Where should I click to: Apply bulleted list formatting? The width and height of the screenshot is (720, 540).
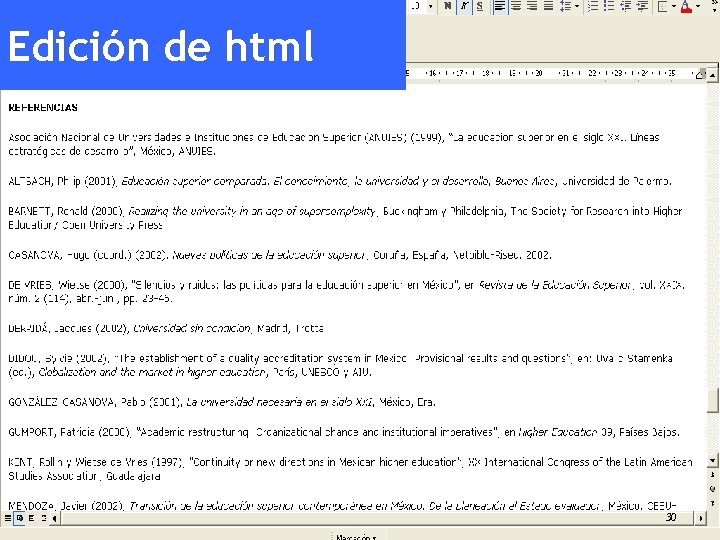[x=609, y=6]
